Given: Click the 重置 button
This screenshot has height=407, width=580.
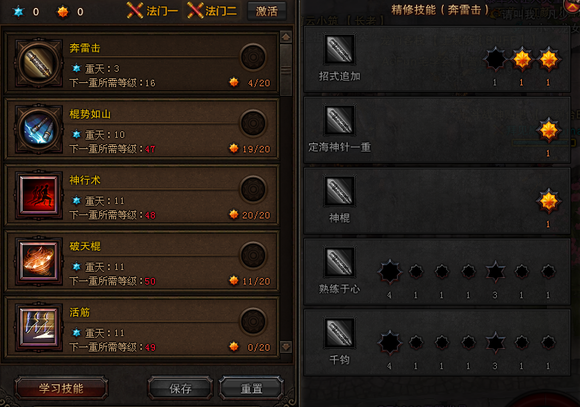Looking at the screenshot, I should tap(252, 388).
